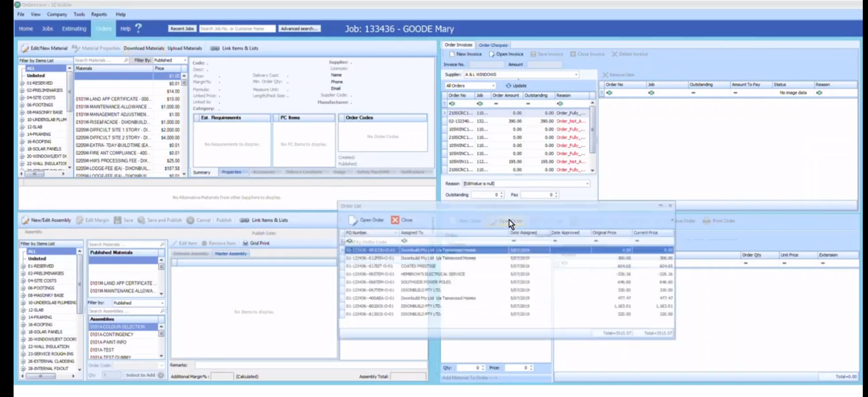Open the Properties tab in material details

(231, 172)
